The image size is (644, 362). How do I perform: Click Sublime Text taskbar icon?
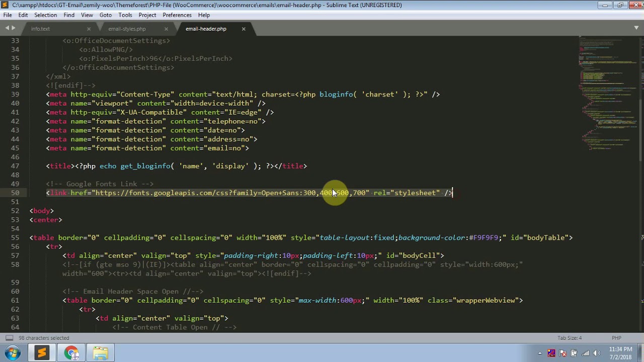[42, 353]
